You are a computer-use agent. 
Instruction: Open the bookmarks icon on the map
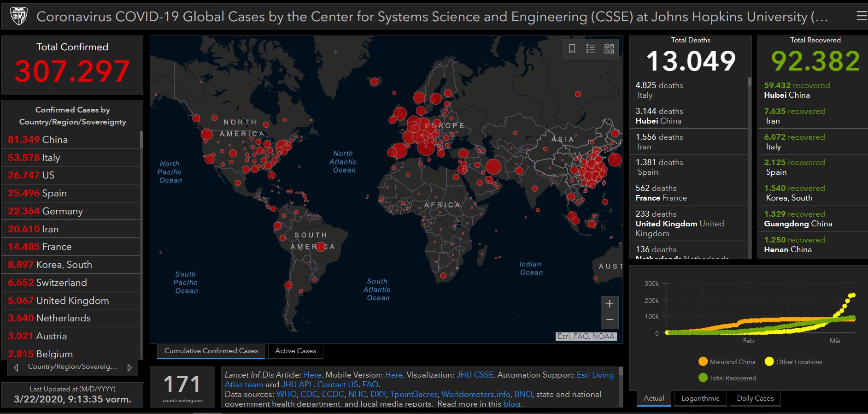click(x=572, y=49)
